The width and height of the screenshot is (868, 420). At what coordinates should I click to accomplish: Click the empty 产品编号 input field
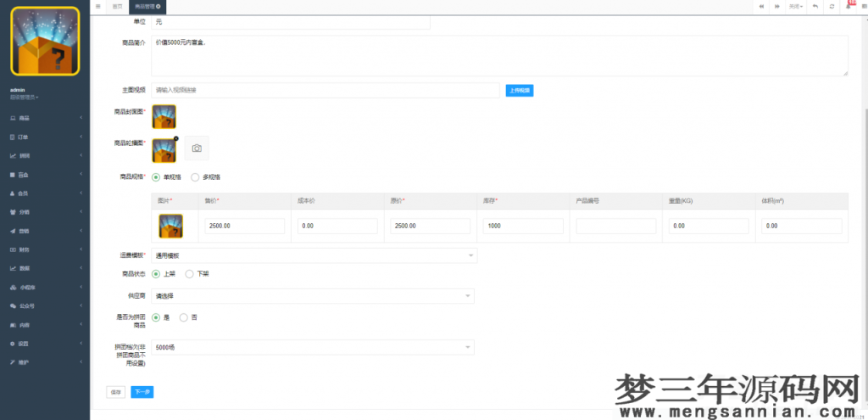[x=616, y=226]
